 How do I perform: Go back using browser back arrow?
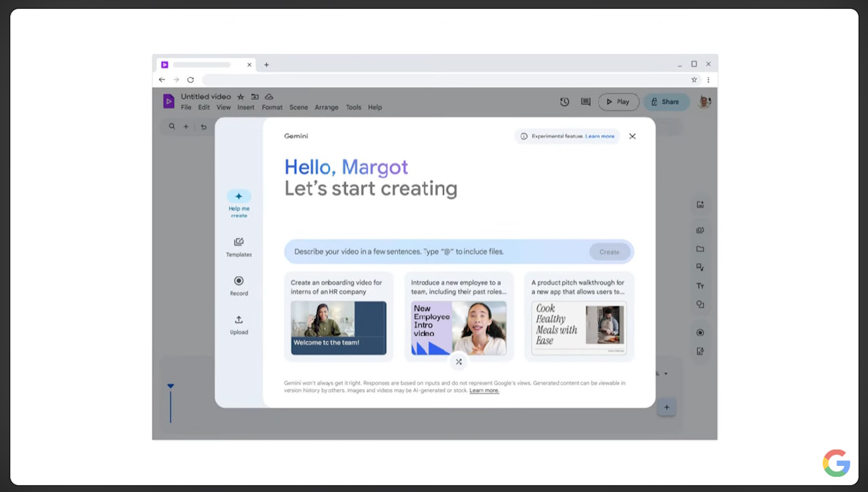[x=162, y=79]
